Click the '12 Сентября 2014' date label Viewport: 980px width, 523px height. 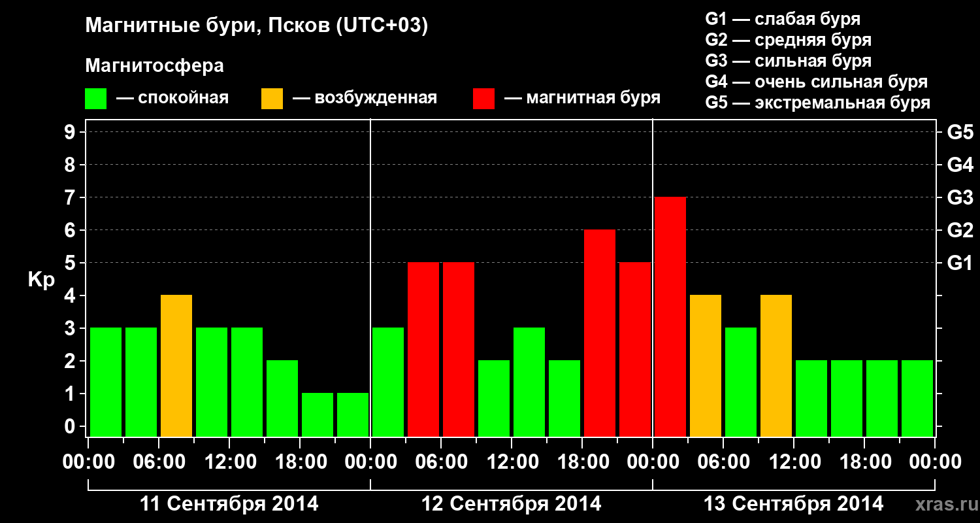tap(512, 504)
